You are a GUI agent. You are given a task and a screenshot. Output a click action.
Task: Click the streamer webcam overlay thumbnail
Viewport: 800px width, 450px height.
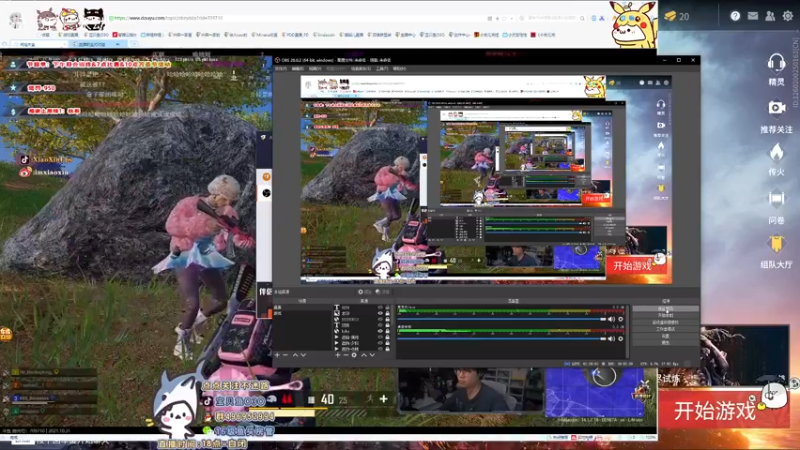point(470,389)
